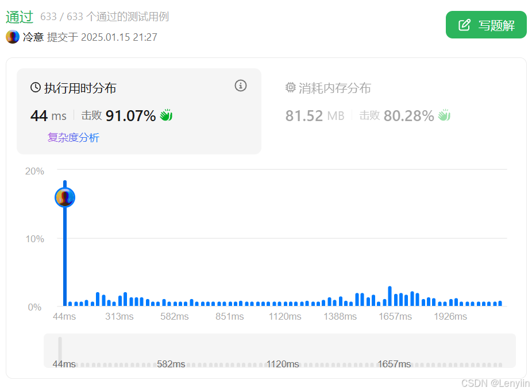Click the range selector near 1657ms label
Viewport: 532px width, 392px height.
tap(394, 364)
